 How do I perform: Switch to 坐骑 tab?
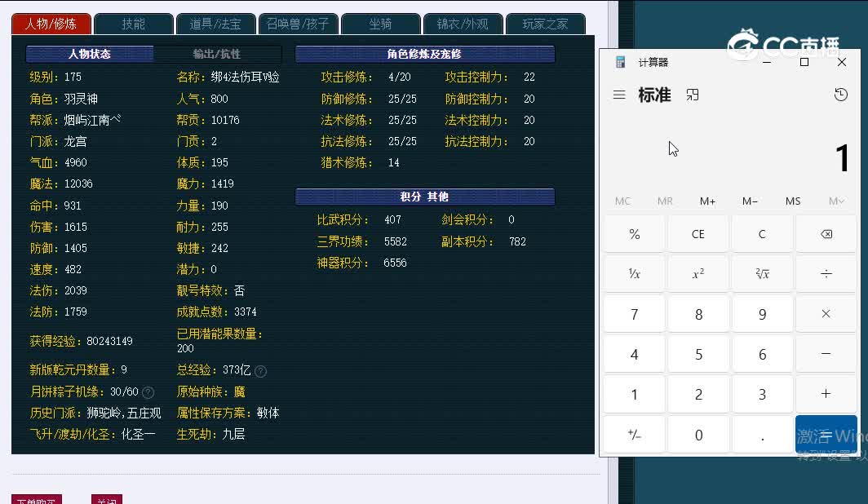pyautogui.click(x=380, y=24)
